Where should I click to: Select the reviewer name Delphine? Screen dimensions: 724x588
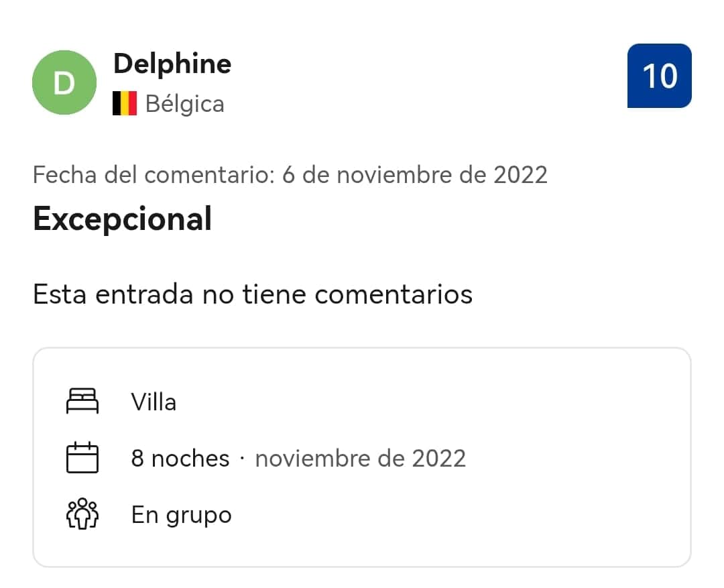point(172,64)
